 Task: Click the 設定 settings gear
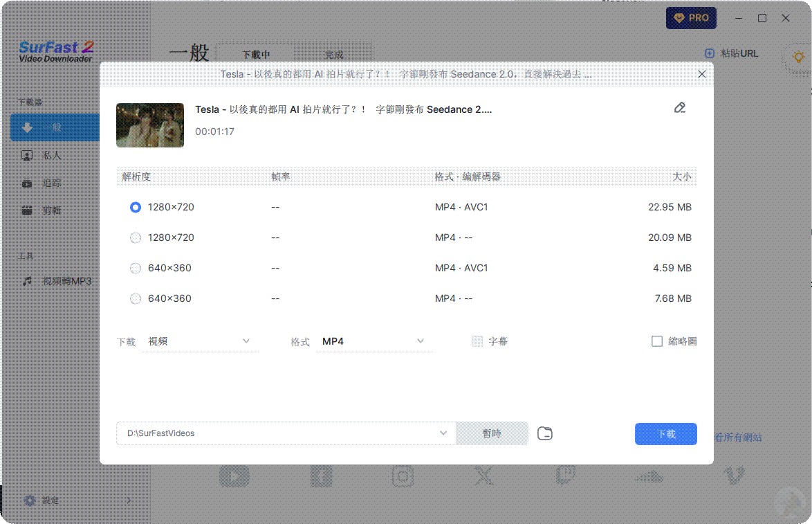click(30, 500)
